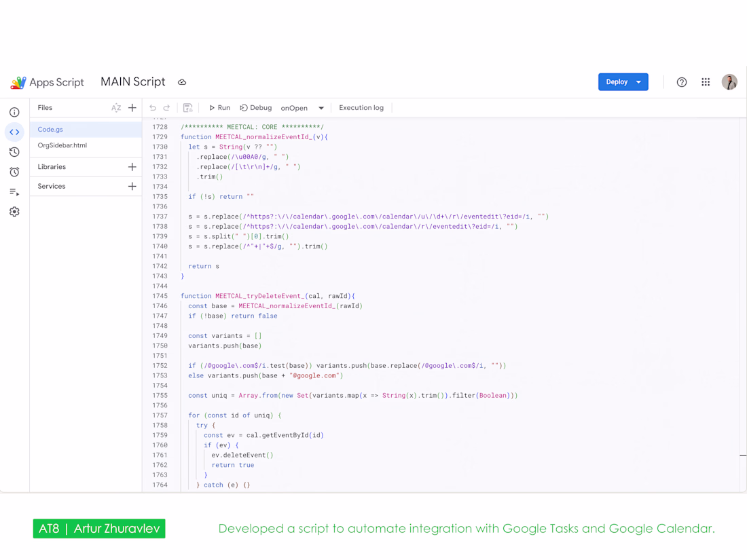Add a library with plus icon

[132, 167]
